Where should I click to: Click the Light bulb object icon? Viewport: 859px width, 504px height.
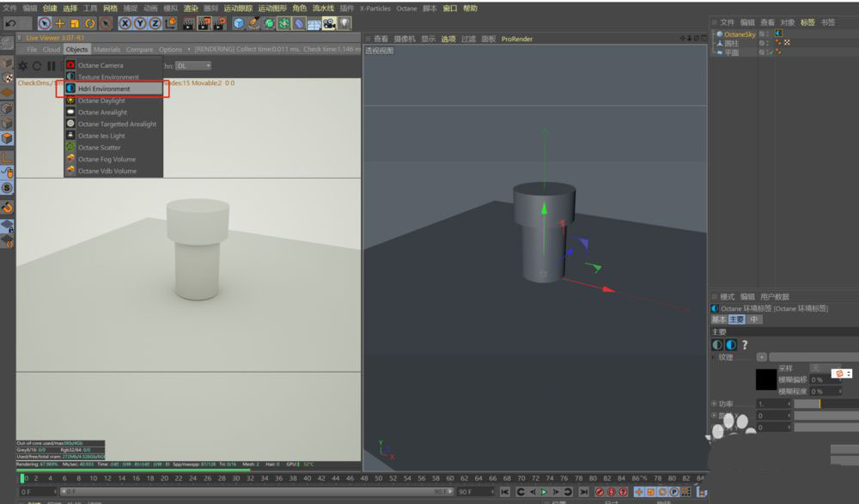345,23
